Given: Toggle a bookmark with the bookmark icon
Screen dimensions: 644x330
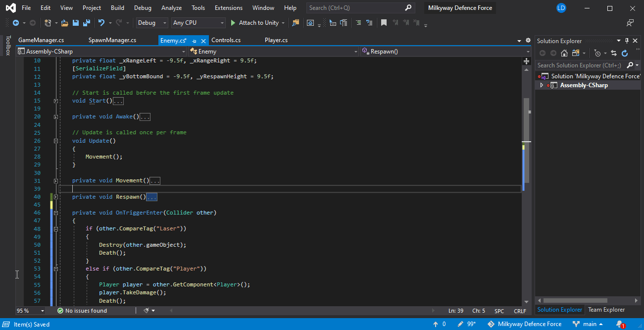Looking at the screenshot, I should [x=384, y=23].
